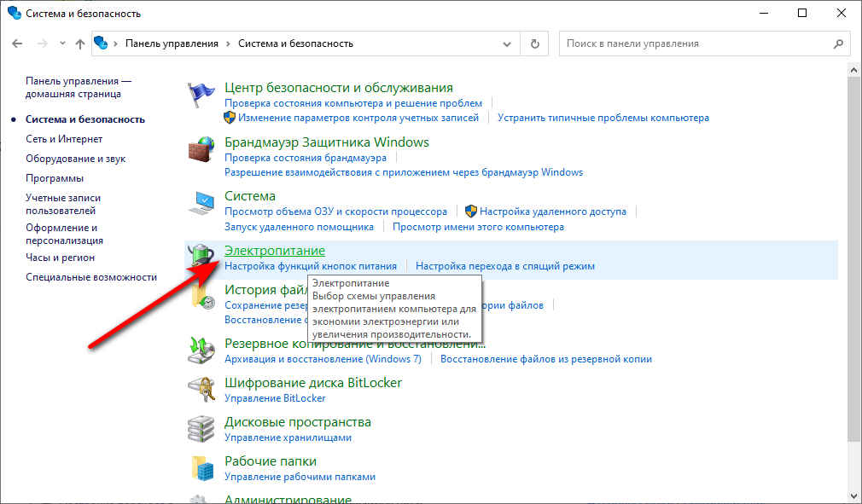Expand the address bar history dropdown

point(508,43)
